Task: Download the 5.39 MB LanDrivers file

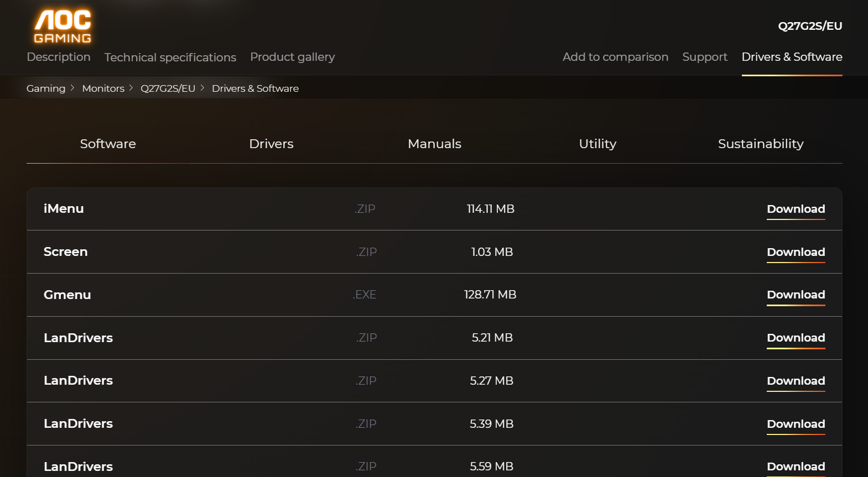Action: tap(796, 424)
